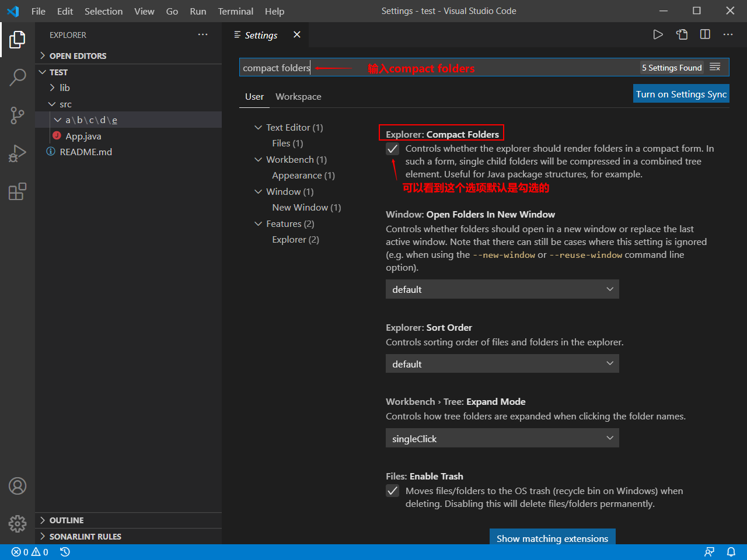Click the '5 Settings Found' label
The image size is (747, 560).
click(x=672, y=68)
